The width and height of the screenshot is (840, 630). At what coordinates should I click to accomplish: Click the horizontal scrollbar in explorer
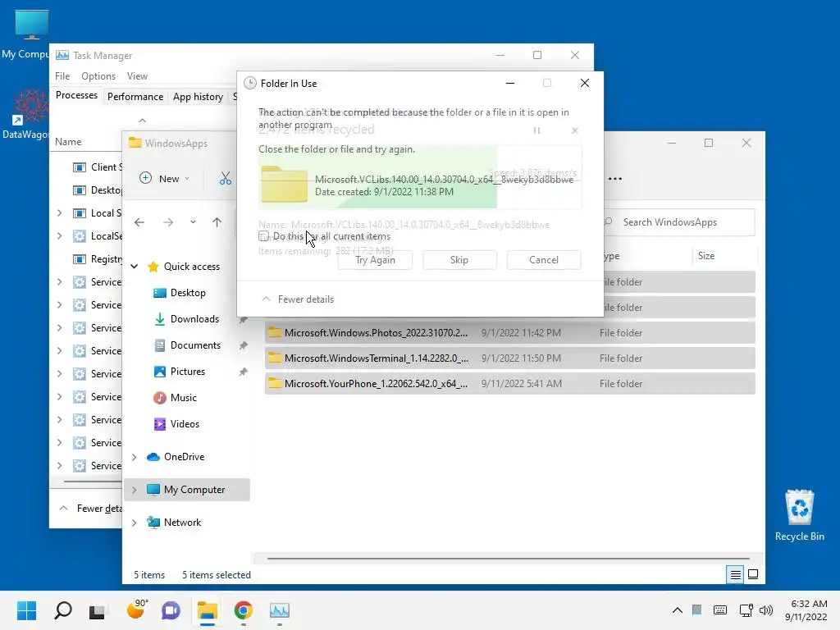(x=508, y=558)
